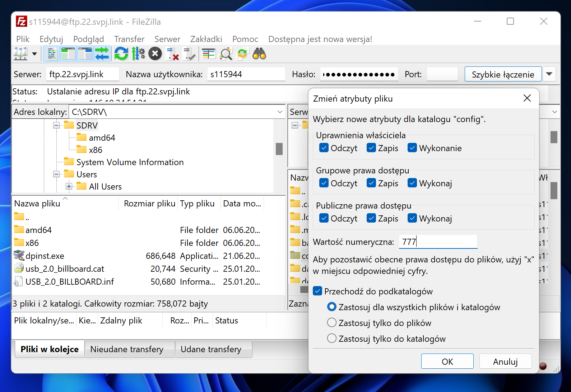Click the OK button in attributes dialog
Viewport: 571px width, 392px height.
click(447, 361)
